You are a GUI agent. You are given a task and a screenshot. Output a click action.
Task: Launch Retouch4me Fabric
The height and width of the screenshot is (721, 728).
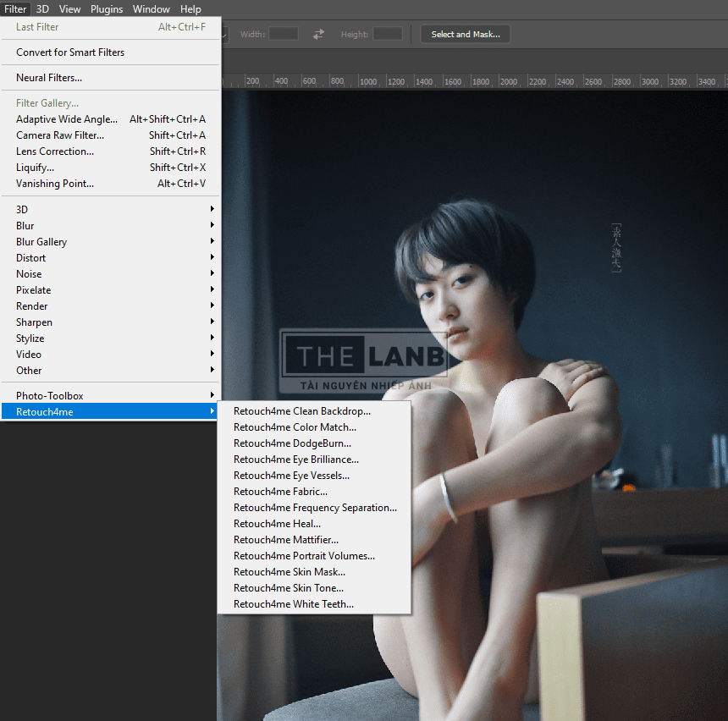tap(314, 492)
